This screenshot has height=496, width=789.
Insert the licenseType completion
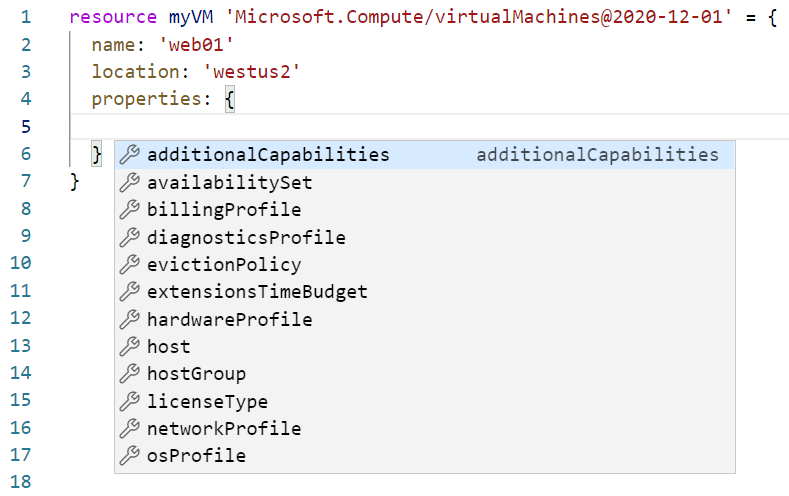click(207, 402)
